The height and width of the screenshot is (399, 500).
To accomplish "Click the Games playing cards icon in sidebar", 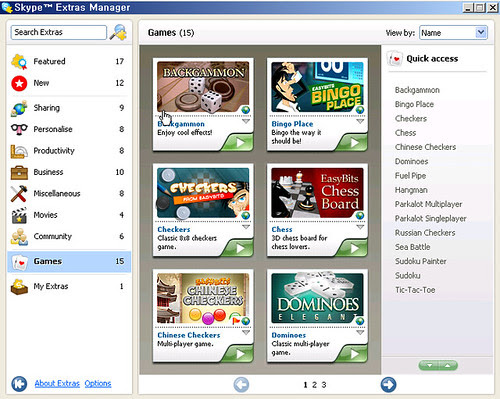I will 20,262.
